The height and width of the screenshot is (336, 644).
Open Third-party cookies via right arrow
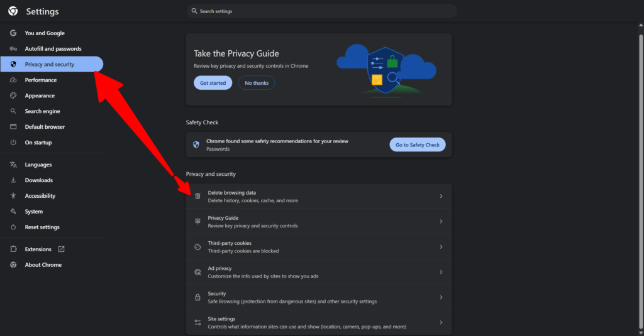pyautogui.click(x=441, y=247)
